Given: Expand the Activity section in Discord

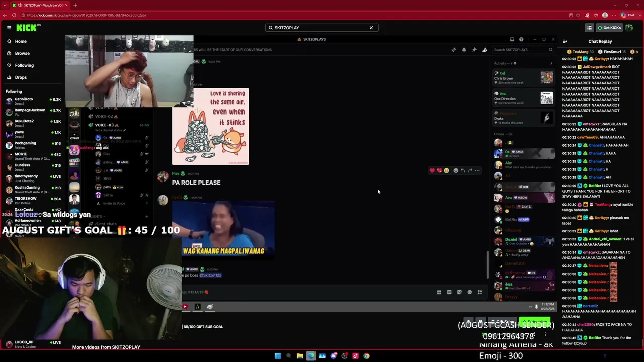Looking at the screenshot, I should coord(551,63).
